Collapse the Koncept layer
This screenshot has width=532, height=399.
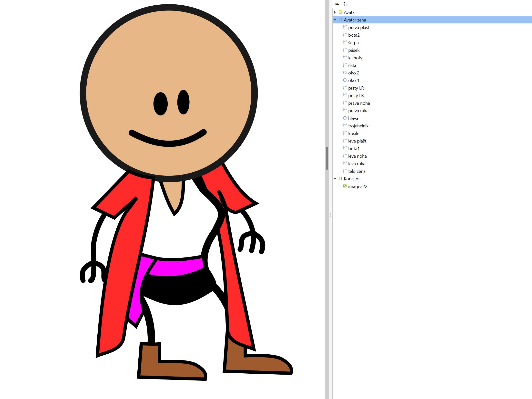(335, 179)
